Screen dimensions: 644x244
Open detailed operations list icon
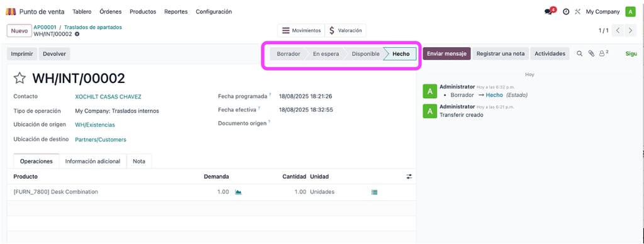(x=374, y=192)
